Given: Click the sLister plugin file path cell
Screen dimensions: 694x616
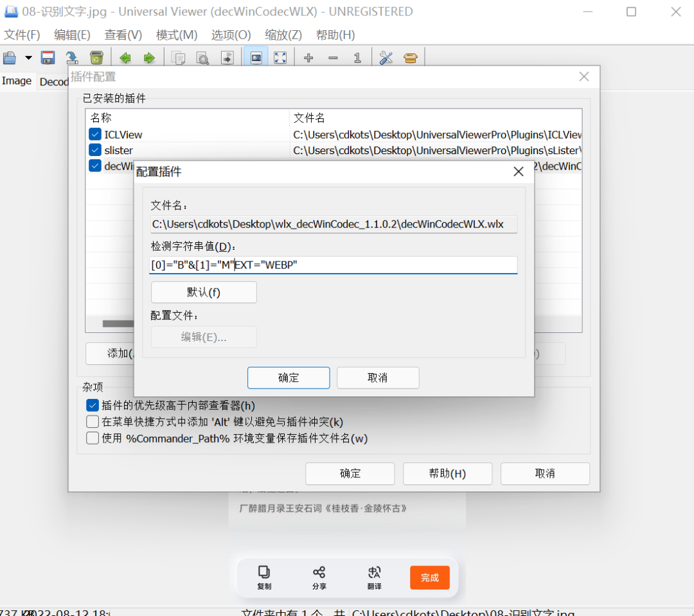Looking at the screenshot, I should (436, 150).
